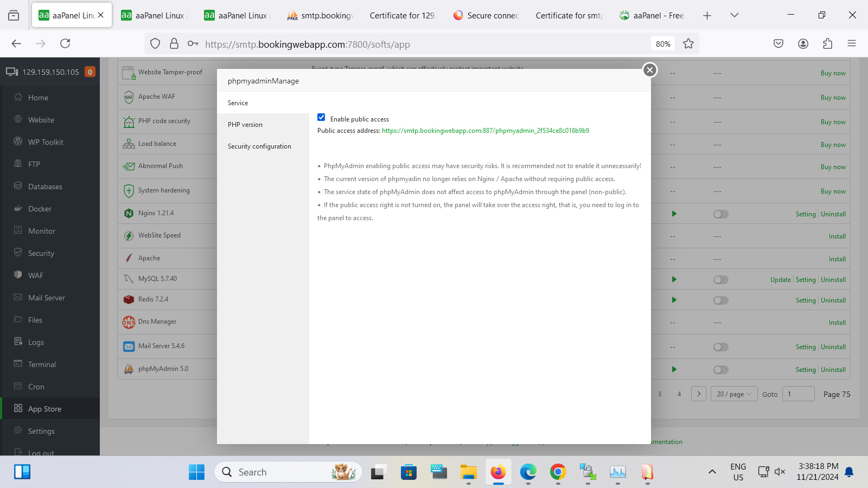The width and height of the screenshot is (868, 488).
Task: Open a new browser tab
Action: [x=707, y=15]
